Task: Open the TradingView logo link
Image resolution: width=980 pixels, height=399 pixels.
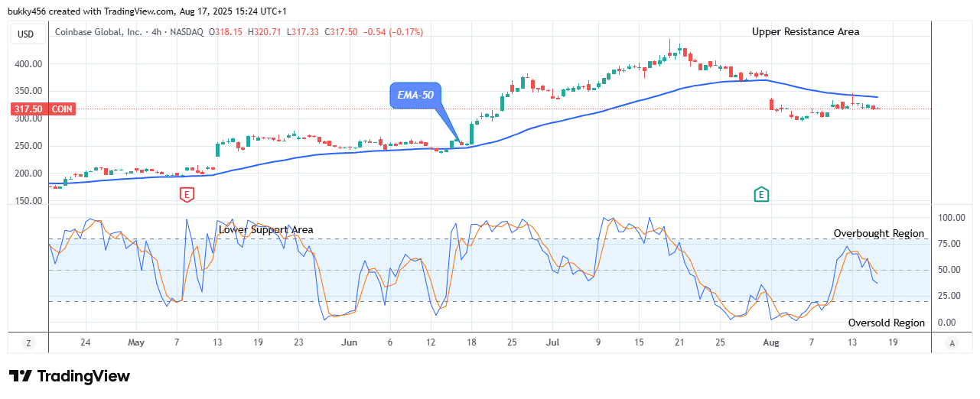Action: 70,376
